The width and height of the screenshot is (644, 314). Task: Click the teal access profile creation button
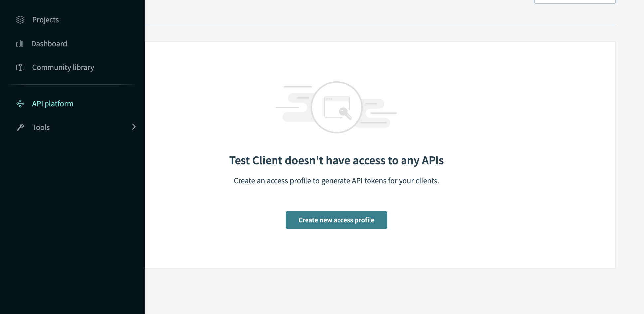[x=336, y=220]
